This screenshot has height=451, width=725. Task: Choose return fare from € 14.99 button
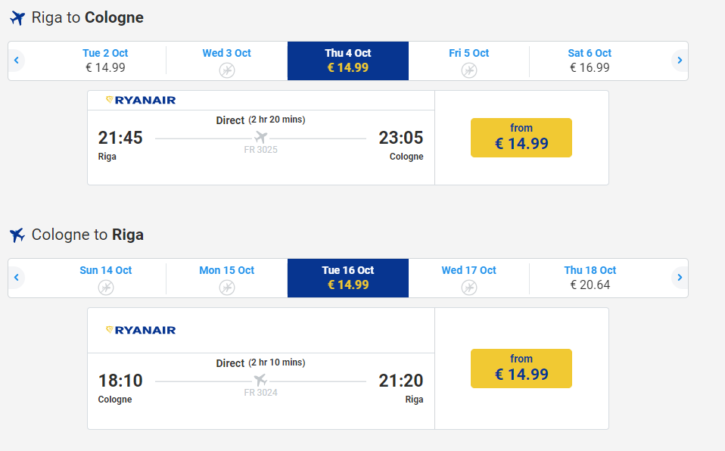tap(521, 368)
